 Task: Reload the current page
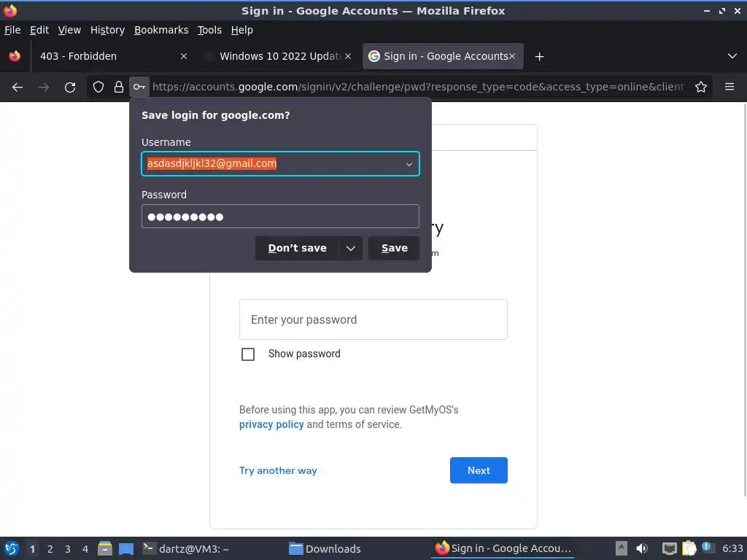pyautogui.click(x=70, y=87)
